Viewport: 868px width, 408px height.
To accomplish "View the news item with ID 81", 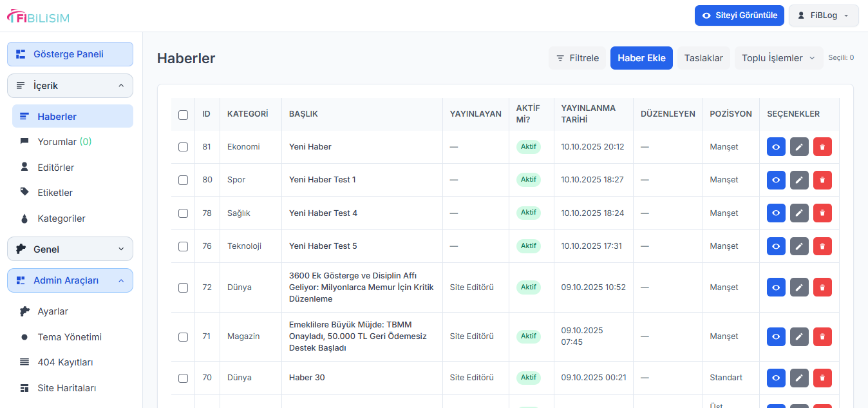I will coord(776,147).
